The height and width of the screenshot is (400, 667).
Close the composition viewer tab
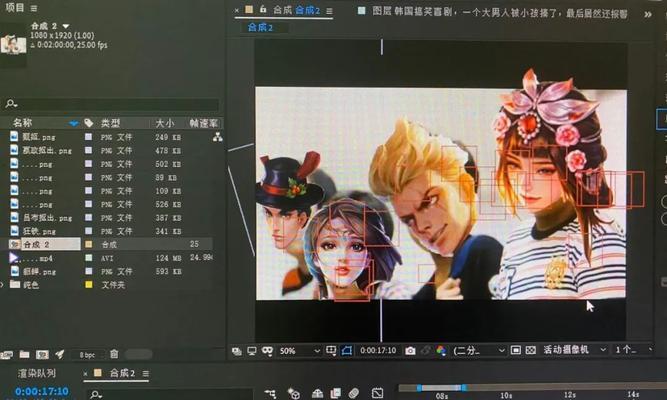(237, 10)
